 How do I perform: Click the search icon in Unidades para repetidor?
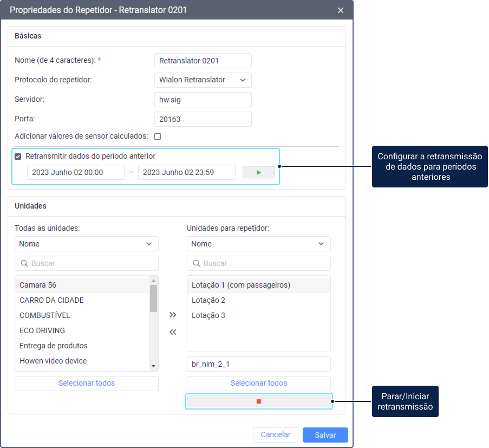pyautogui.click(x=196, y=263)
